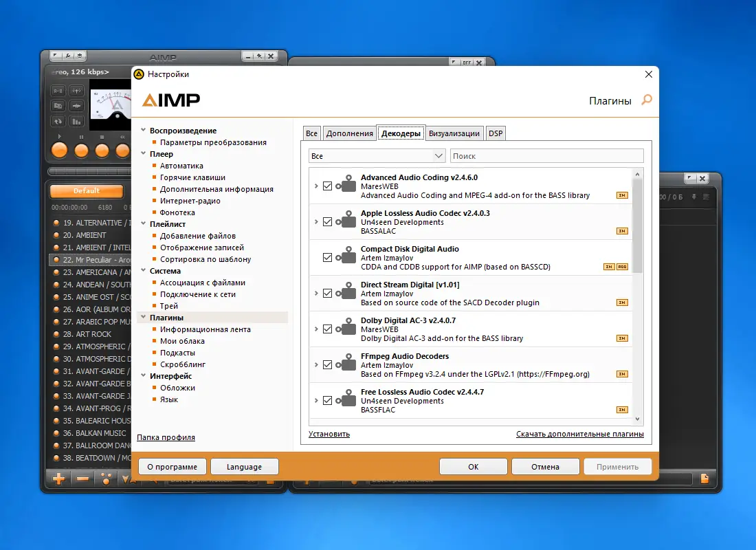Open the Папка профиля link
Screen dimensions: 756x550
[x=166, y=437]
